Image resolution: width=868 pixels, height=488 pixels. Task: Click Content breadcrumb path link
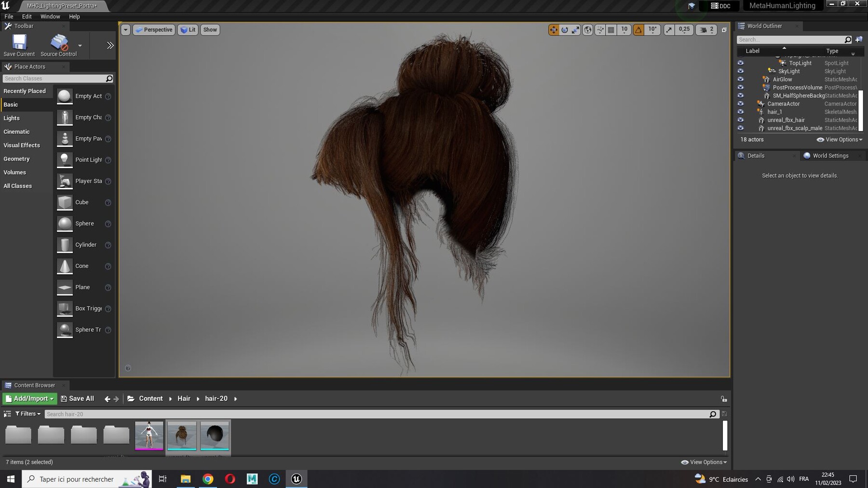(150, 399)
